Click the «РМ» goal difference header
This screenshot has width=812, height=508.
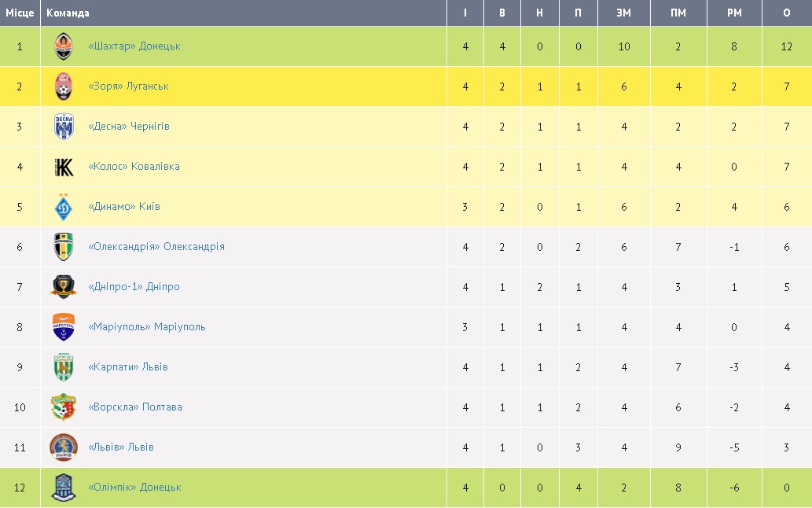(734, 13)
